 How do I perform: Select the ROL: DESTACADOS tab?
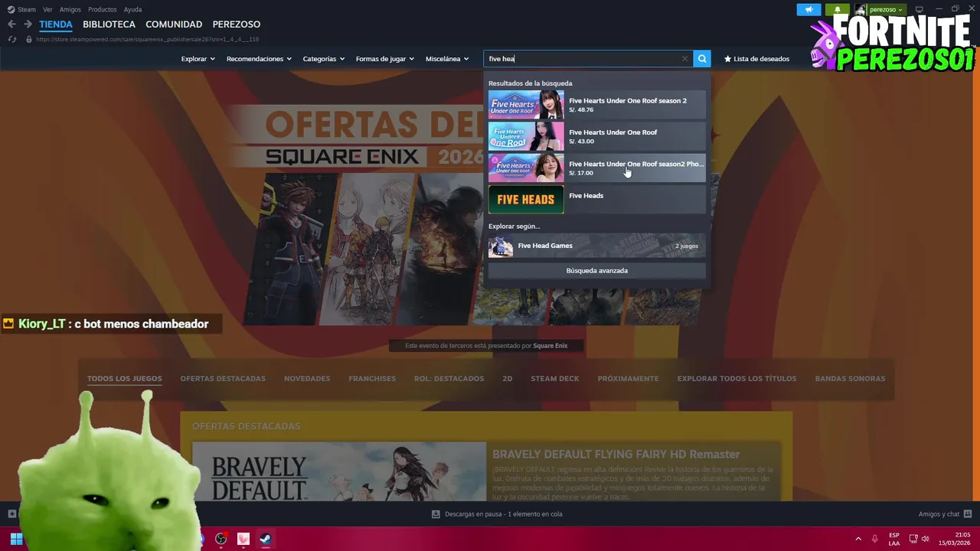coord(449,379)
